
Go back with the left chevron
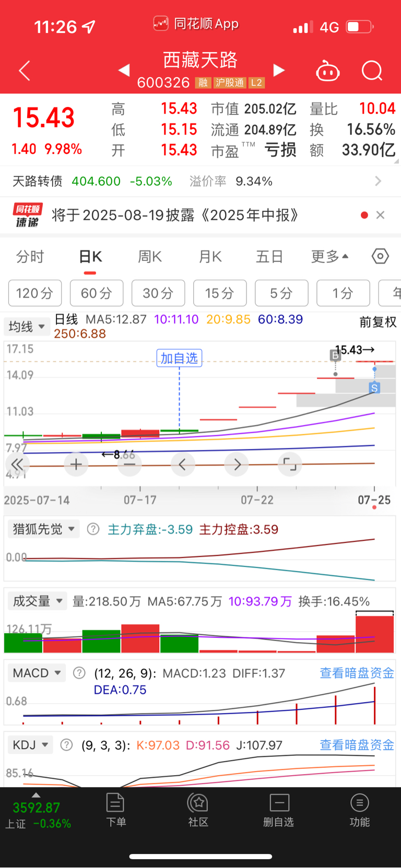pos(24,70)
